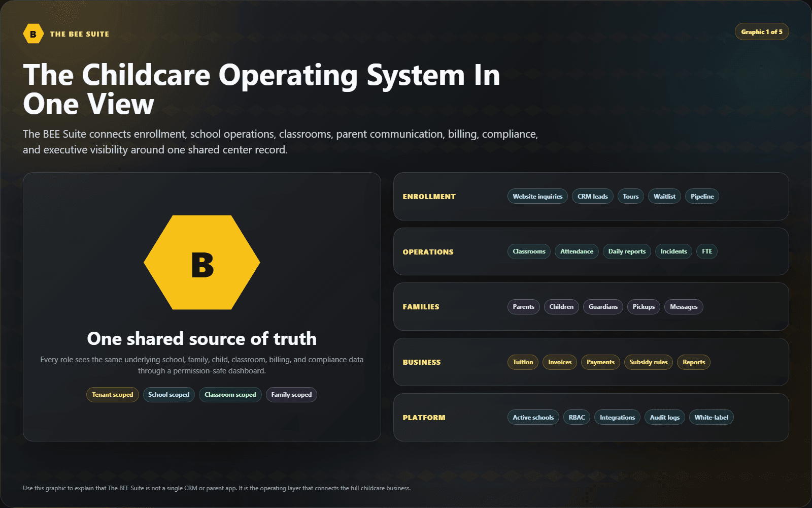This screenshot has width=812, height=508.
Task: Click the description starting 'Every role sees the same'
Action: click(x=202, y=365)
